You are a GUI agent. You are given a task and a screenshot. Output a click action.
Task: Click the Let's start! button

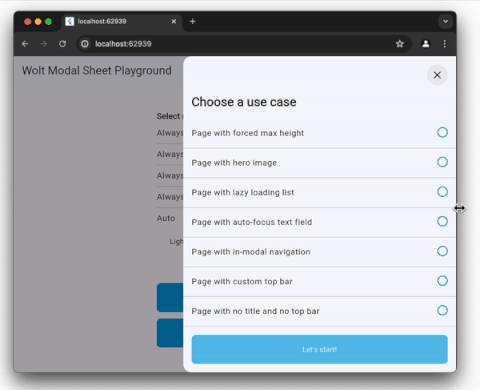(319, 349)
